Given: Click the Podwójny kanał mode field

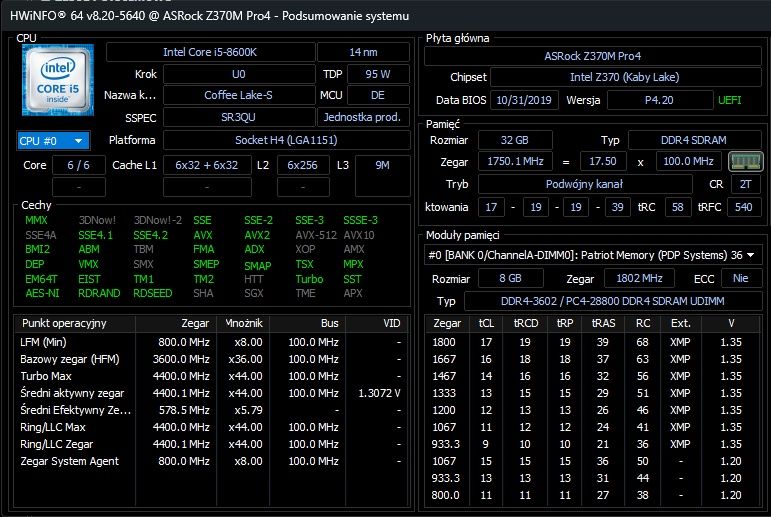Looking at the screenshot, I should (585, 184).
